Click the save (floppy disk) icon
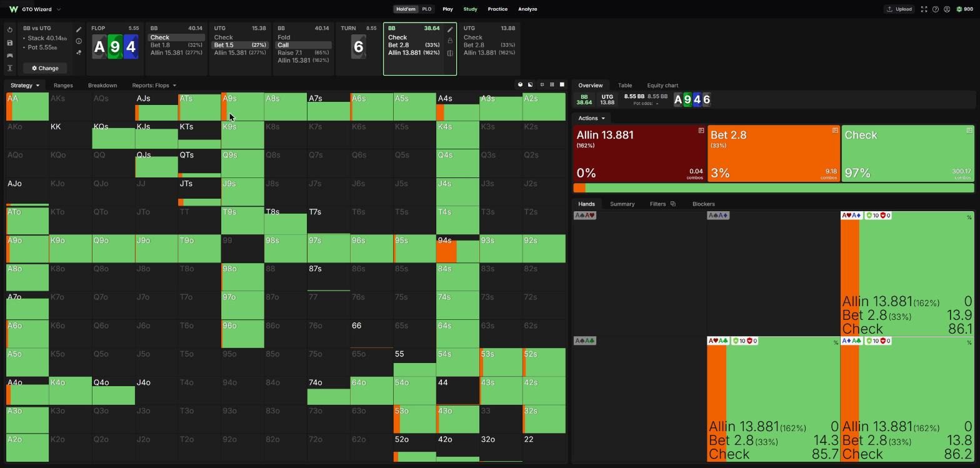The image size is (980, 468). click(10, 42)
